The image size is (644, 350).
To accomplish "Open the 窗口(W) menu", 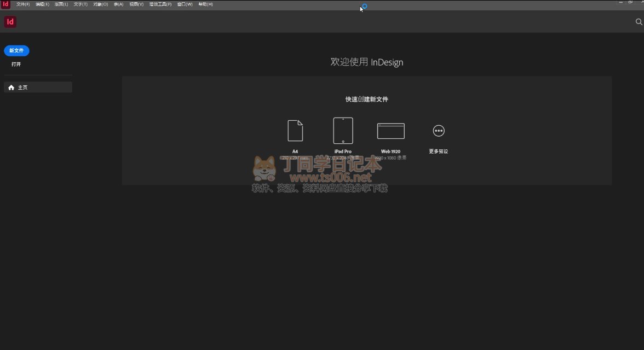I will (185, 4).
